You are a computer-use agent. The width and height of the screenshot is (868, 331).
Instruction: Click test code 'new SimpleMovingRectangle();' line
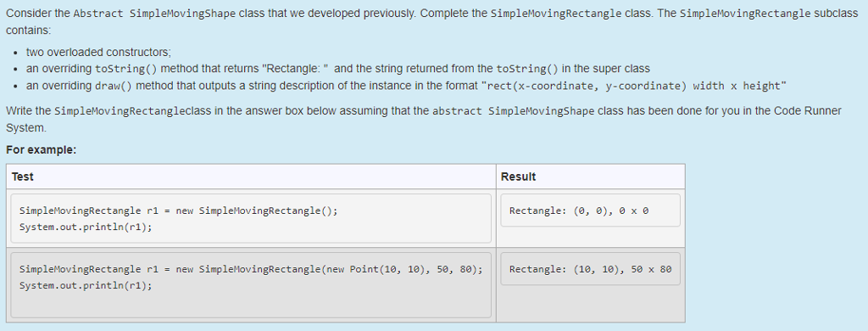[178, 210]
